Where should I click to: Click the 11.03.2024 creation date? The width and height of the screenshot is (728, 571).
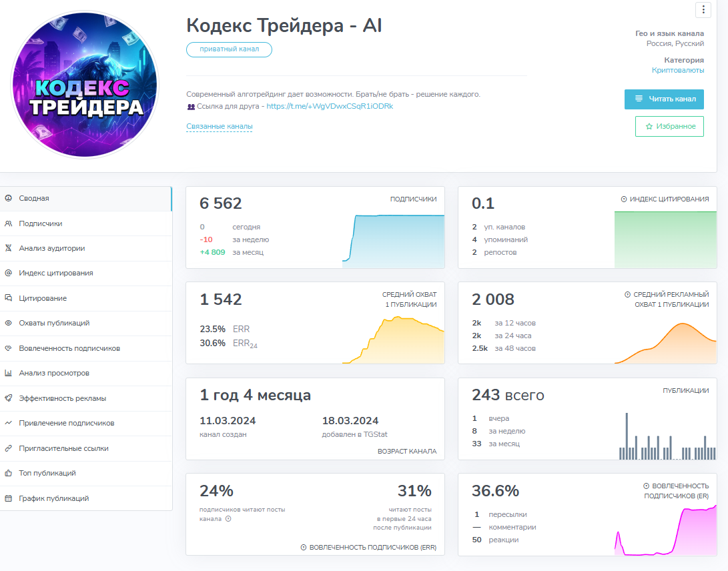(228, 421)
